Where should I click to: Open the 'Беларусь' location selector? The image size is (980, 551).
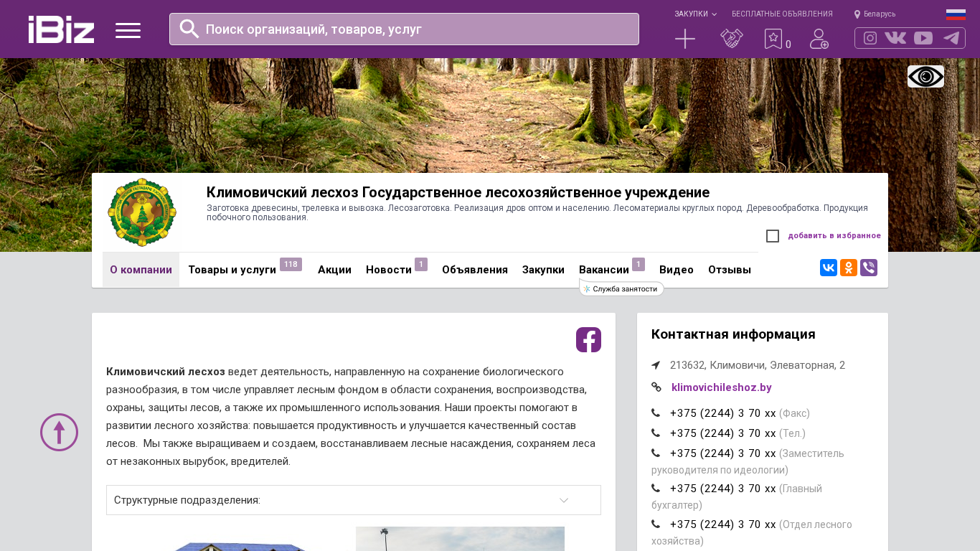875,14
